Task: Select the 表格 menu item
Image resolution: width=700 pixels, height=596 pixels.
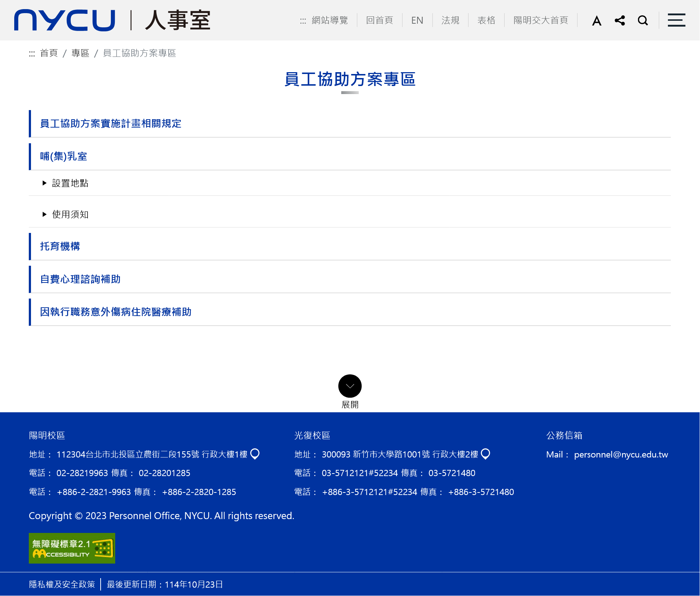Action: click(486, 20)
